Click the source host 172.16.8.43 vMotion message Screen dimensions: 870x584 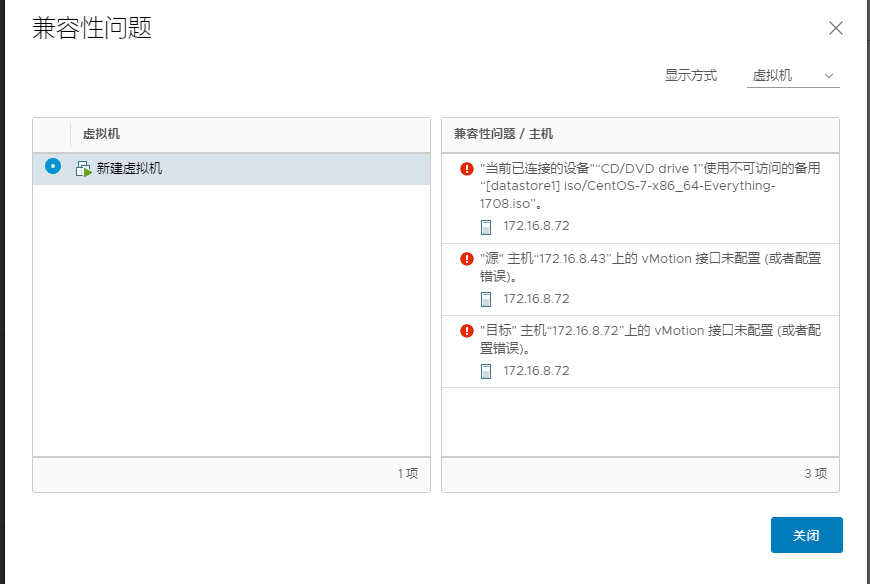point(650,267)
